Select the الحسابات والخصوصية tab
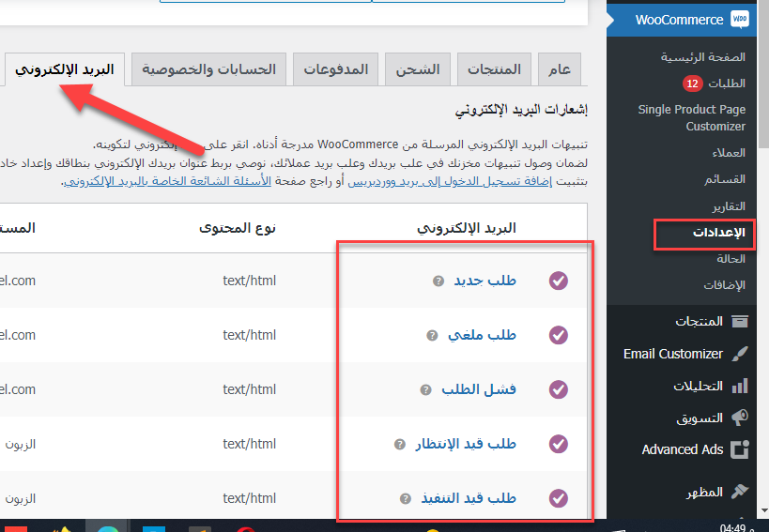Viewport: 769px width, 532px height. [209, 70]
